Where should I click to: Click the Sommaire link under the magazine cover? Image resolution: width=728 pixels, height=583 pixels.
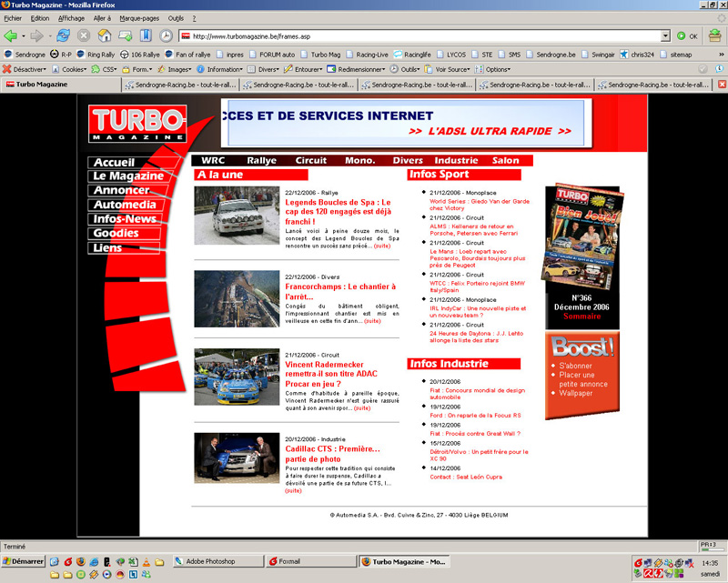[581, 317]
